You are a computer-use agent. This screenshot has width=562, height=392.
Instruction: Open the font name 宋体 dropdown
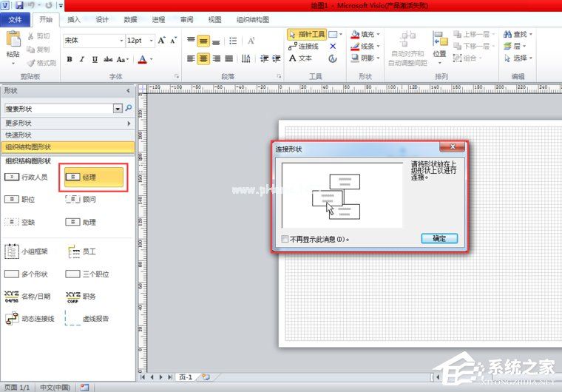tap(121, 41)
